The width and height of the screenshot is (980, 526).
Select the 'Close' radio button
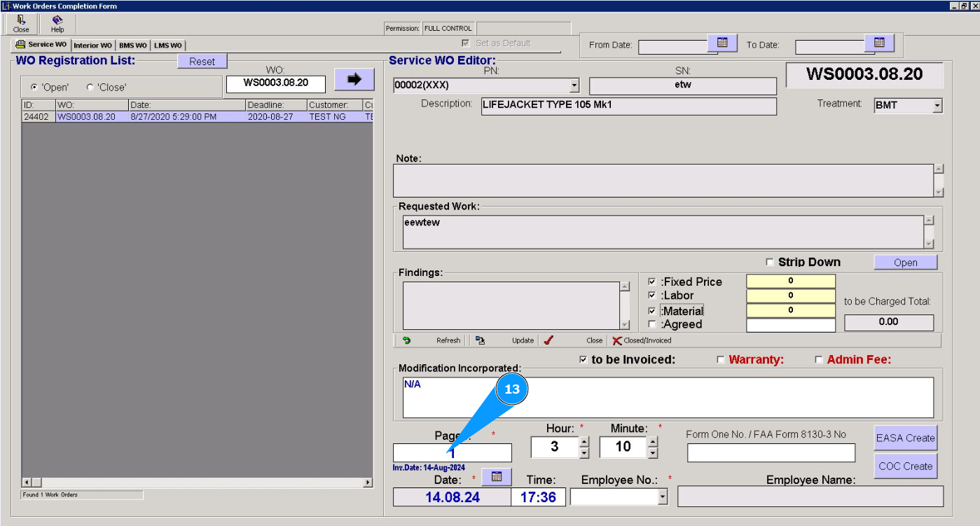(x=90, y=88)
